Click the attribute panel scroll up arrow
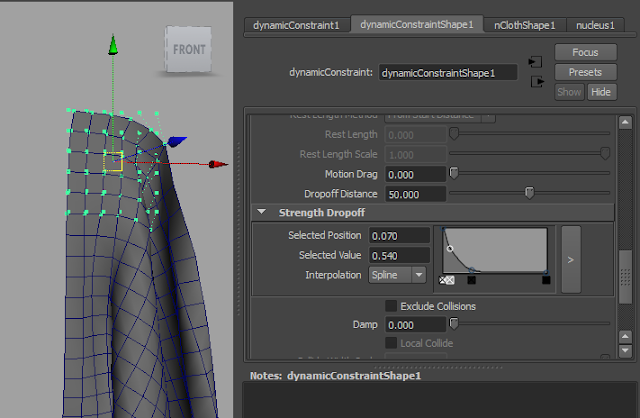 [625, 122]
